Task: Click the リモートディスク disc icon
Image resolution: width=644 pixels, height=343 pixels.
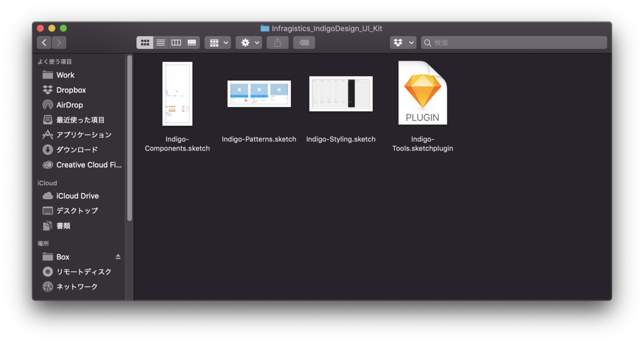Action: [48, 272]
